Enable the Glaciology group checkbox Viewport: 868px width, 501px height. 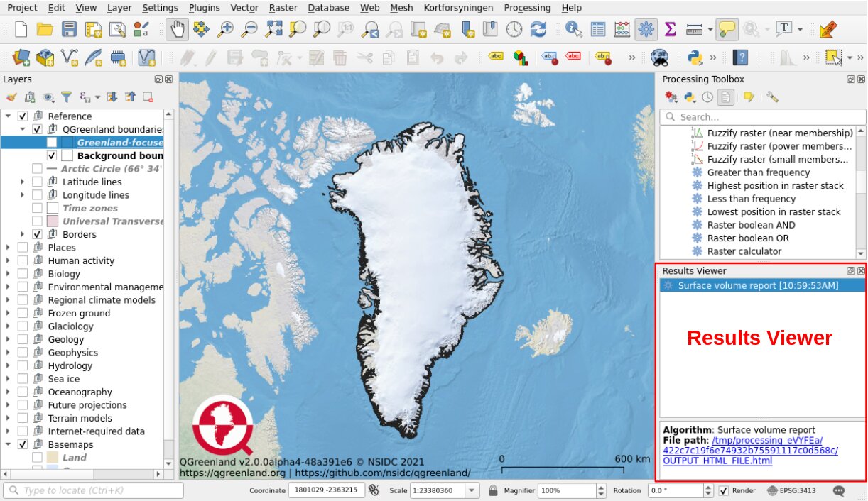coord(23,326)
